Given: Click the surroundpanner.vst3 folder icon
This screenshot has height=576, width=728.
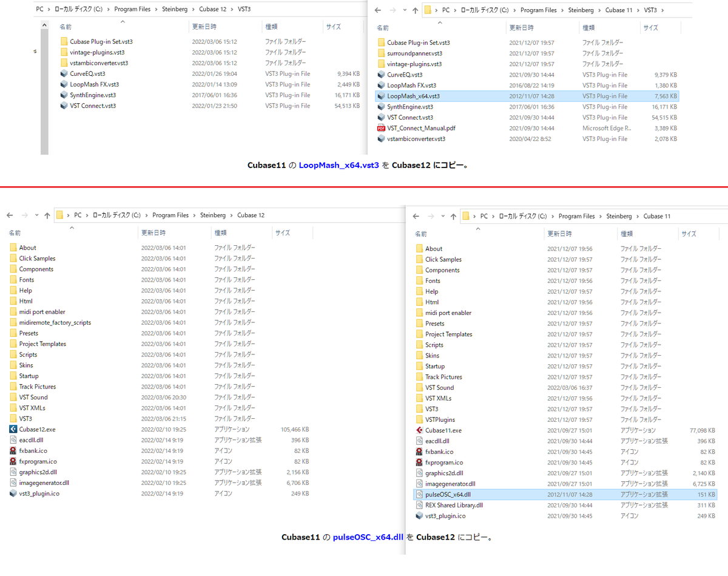Looking at the screenshot, I should pos(382,53).
